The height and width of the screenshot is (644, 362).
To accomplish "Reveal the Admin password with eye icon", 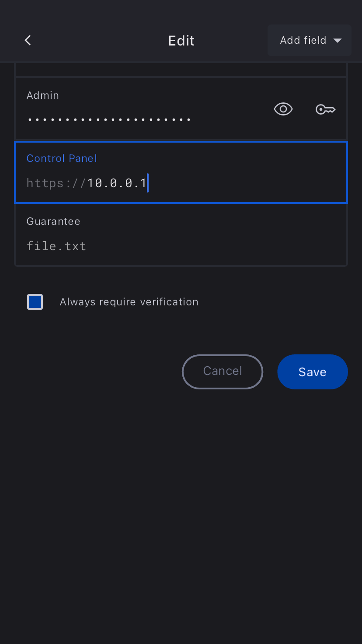I will tap(283, 109).
